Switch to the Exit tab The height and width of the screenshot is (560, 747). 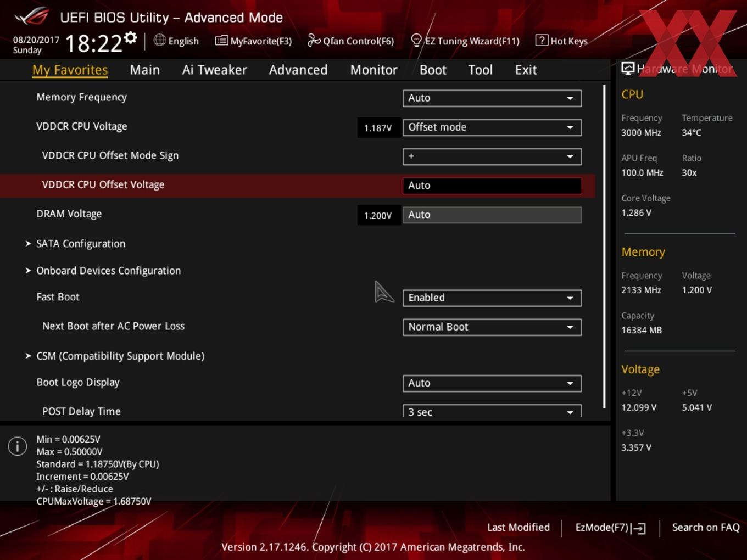[x=526, y=70]
